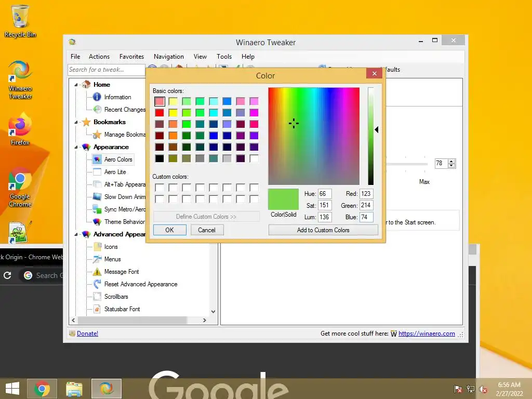
Task: Open the Actions menu
Action: [99, 57]
